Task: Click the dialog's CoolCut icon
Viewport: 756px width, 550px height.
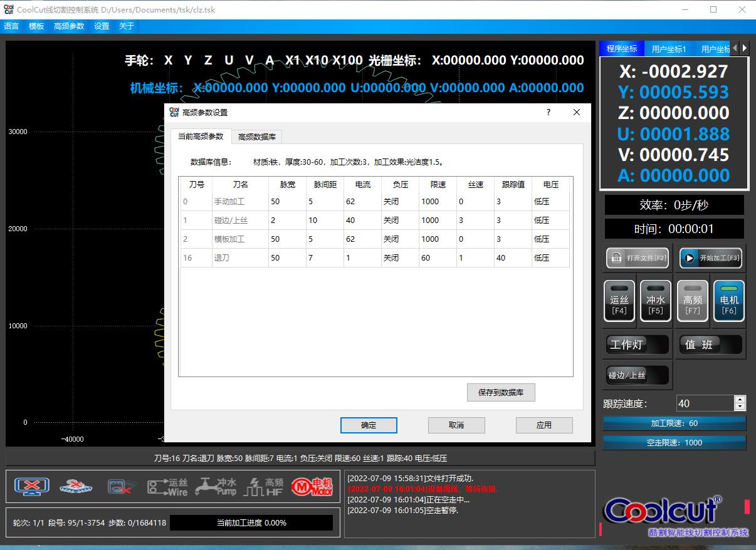Action: (x=174, y=112)
